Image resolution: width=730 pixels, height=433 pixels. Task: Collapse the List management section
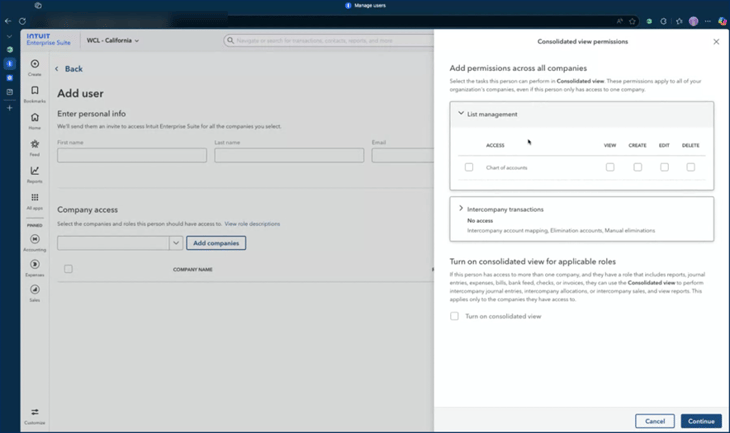click(x=461, y=114)
